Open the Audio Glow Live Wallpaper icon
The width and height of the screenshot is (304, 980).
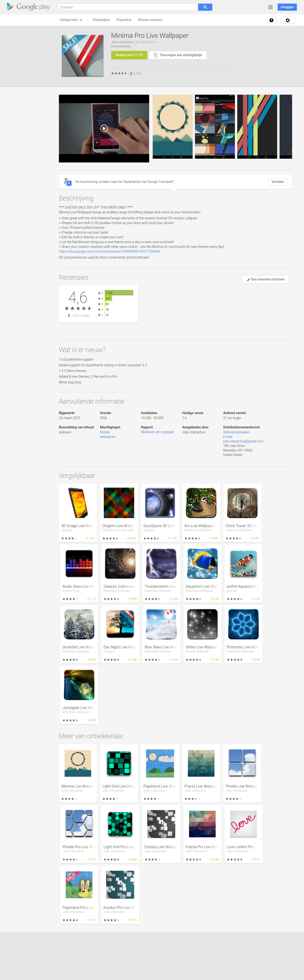(79, 563)
